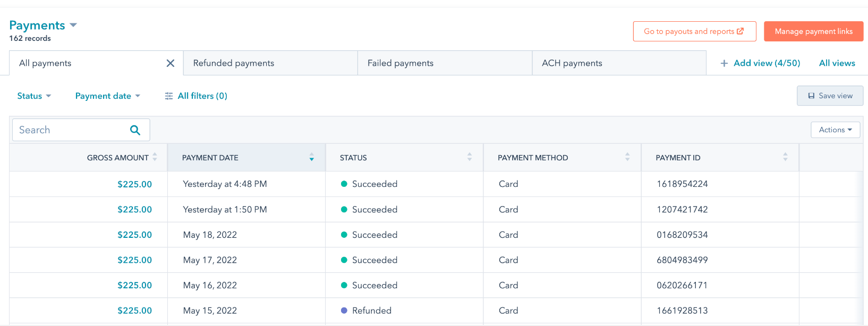Image resolution: width=868 pixels, height=326 pixels.
Task: Expand the Status filter dropdown
Action: 34,96
